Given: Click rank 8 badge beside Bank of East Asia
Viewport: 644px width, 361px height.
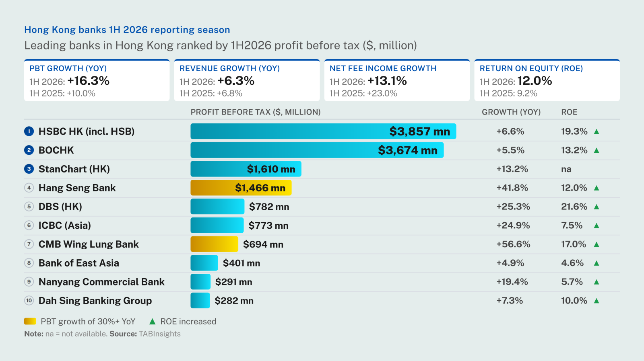Looking at the screenshot, I should point(29,263).
